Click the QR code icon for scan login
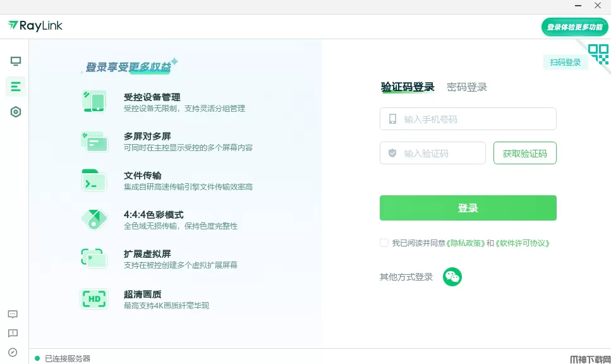The image size is (611, 364). [x=598, y=54]
